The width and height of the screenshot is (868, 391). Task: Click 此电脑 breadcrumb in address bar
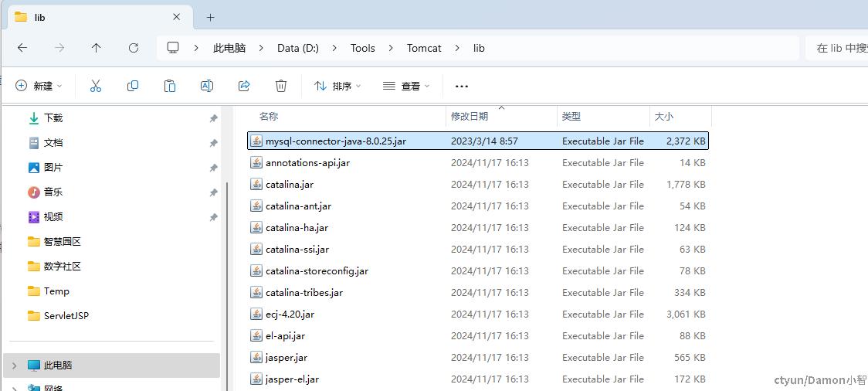tap(229, 48)
